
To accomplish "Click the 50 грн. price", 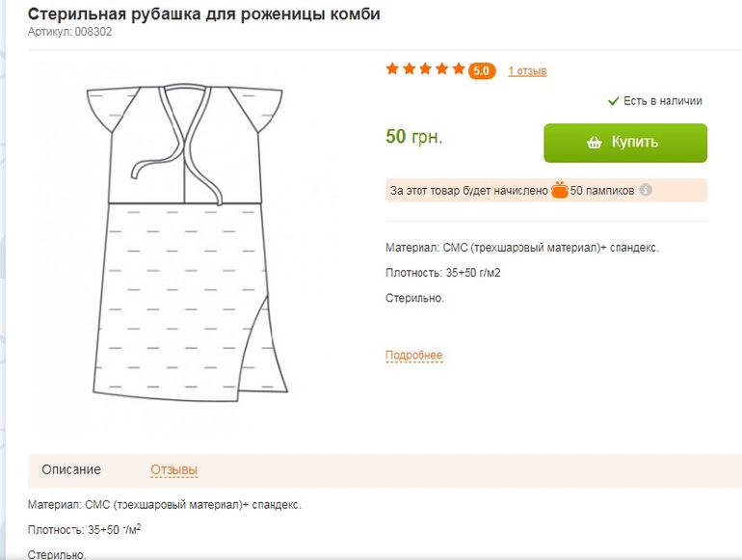I will 414,137.
